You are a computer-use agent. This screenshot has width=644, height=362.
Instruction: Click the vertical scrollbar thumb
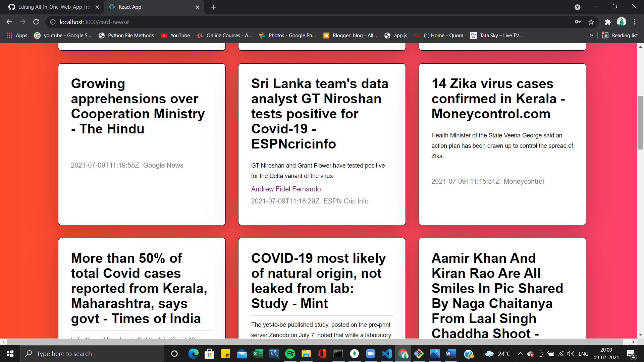[640, 122]
